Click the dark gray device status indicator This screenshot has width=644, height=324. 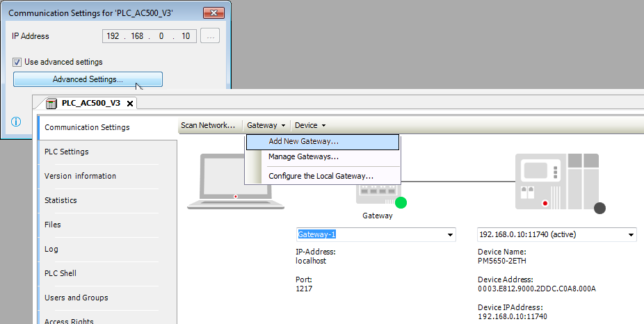[x=599, y=208]
